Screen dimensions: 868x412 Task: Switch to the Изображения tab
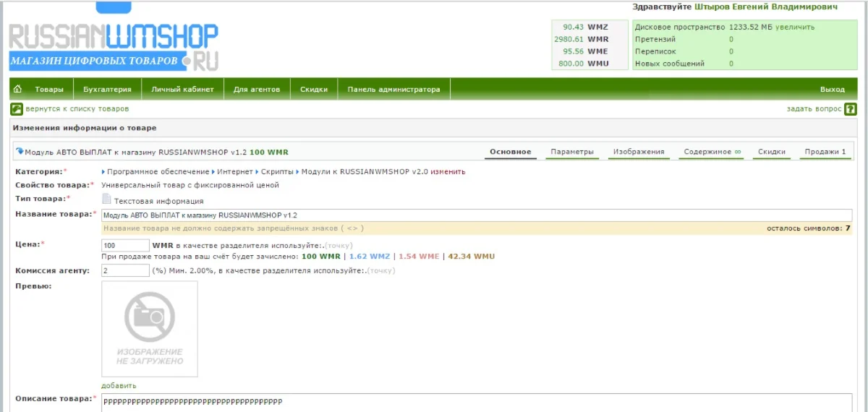point(638,152)
